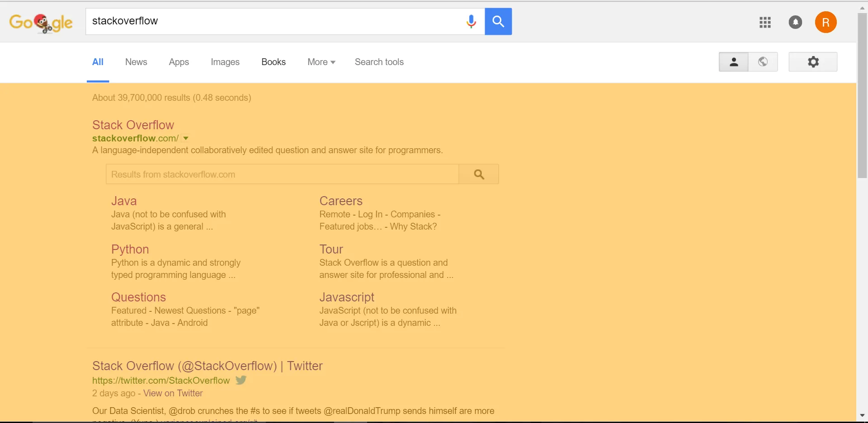Show private results with person icon
Screen dimensions: 868x423
[x=734, y=62]
